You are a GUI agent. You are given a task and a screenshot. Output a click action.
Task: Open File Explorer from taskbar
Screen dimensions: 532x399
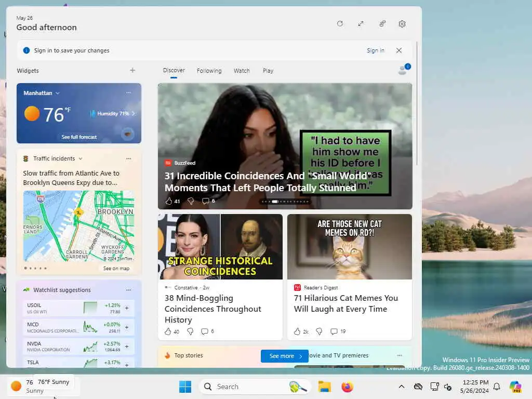click(324, 387)
